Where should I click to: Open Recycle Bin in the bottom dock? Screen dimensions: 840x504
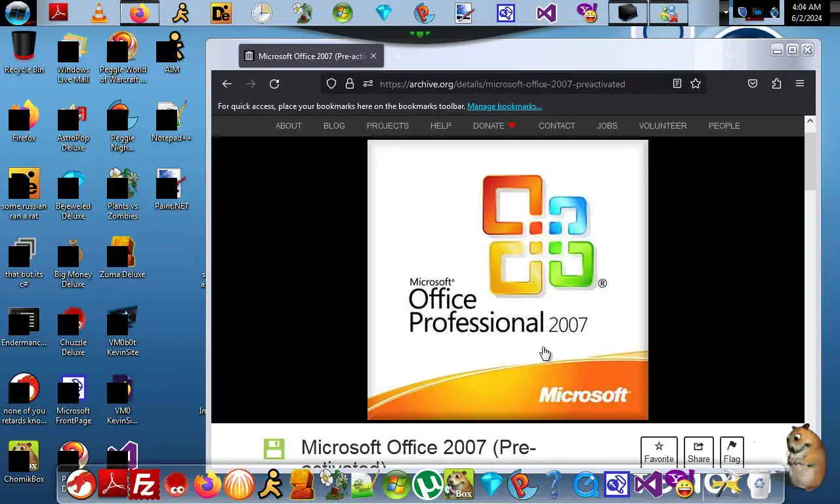(x=759, y=484)
